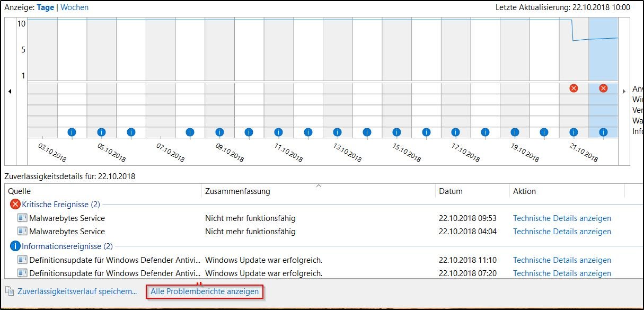Show technical details for Malwarebytes 04:04 event
The image size is (644, 310).
(562, 232)
